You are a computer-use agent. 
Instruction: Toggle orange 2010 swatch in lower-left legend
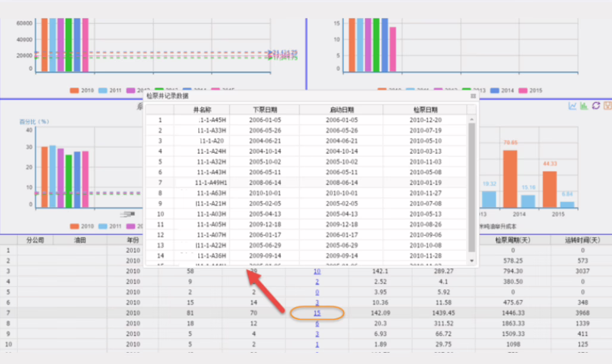pos(74,226)
